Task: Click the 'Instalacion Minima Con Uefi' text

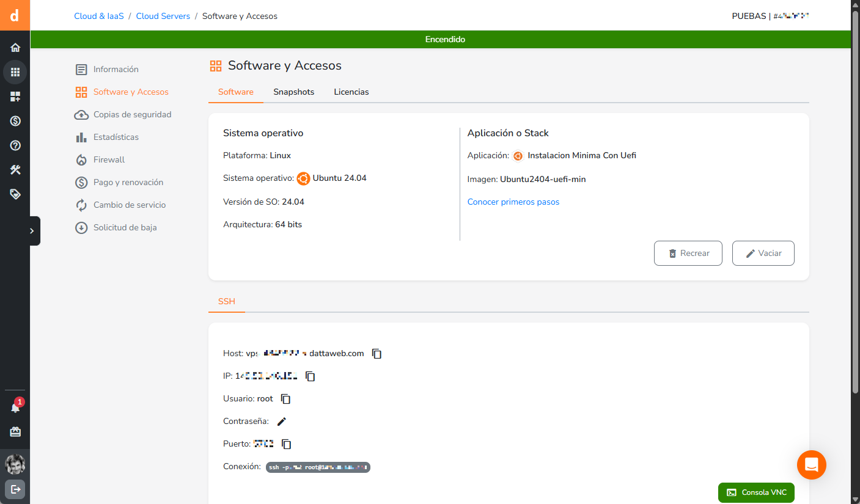Action: (x=582, y=155)
